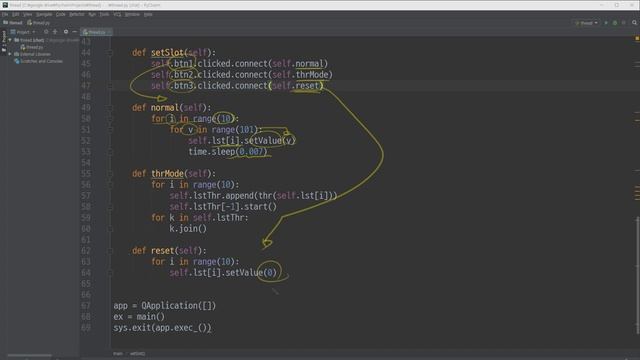The width and height of the screenshot is (640, 360).
Task: Open the VCS menu
Action: point(117,14)
